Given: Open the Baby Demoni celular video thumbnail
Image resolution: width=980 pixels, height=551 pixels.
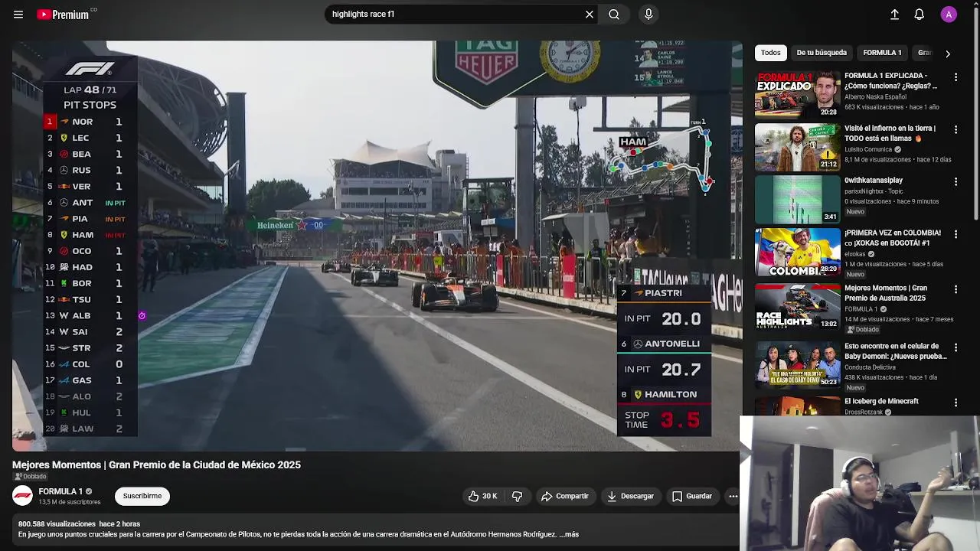Looking at the screenshot, I should pyautogui.click(x=797, y=364).
